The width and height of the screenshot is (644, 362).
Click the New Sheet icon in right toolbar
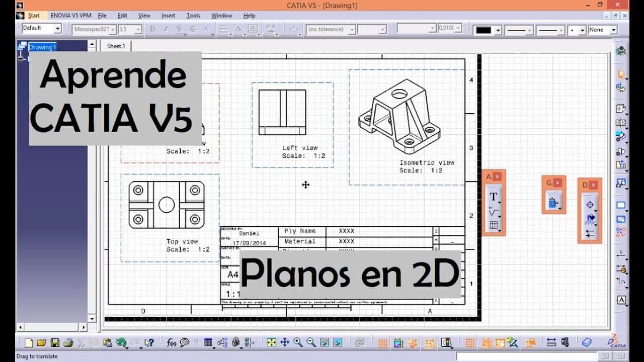[x=621, y=205]
